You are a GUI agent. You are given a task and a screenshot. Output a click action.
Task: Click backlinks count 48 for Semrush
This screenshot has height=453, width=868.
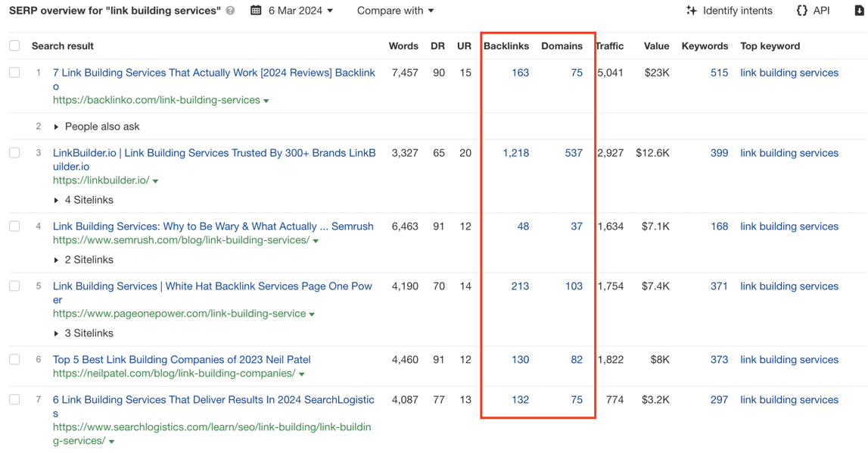pyautogui.click(x=523, y=227)
